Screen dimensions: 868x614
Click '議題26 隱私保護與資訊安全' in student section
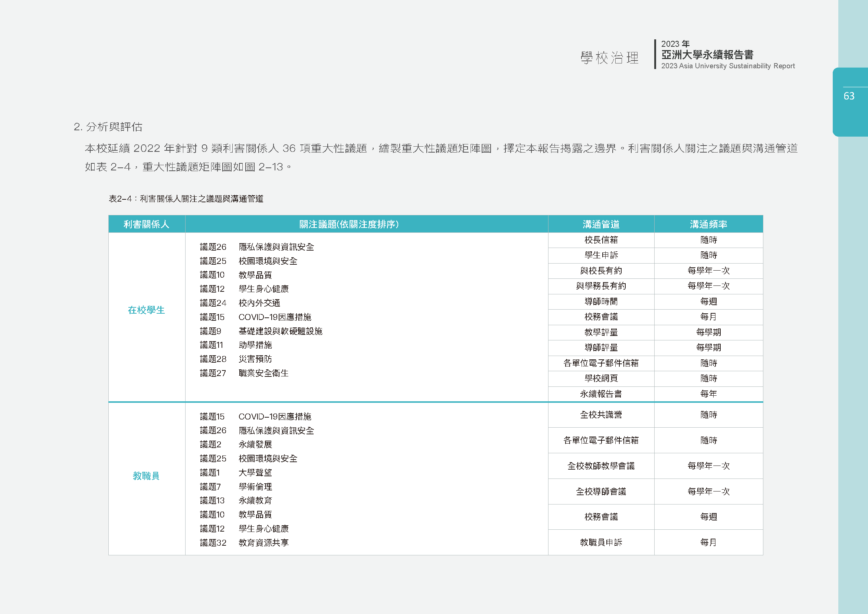(257, 247)
